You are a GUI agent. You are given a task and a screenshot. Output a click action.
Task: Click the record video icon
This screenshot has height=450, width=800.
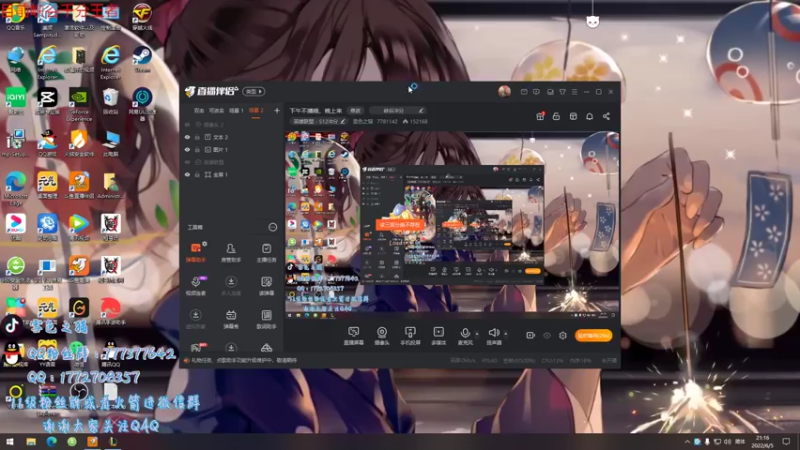530,335
